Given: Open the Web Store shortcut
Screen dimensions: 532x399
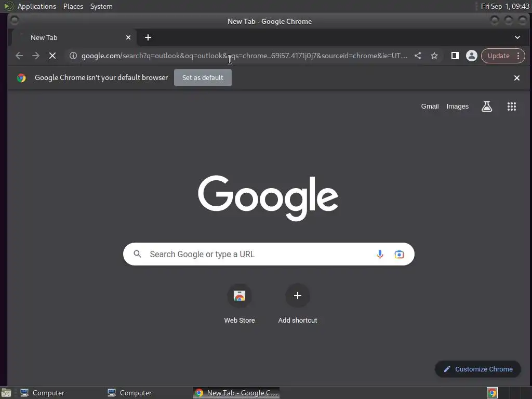Looking at the screenshot, I should 240,303.
